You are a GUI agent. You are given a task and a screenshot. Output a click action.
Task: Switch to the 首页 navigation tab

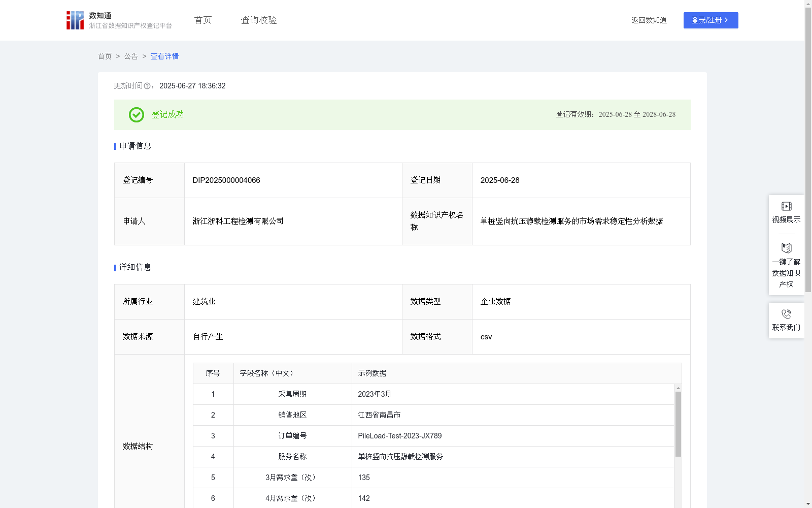pos(202,20)
